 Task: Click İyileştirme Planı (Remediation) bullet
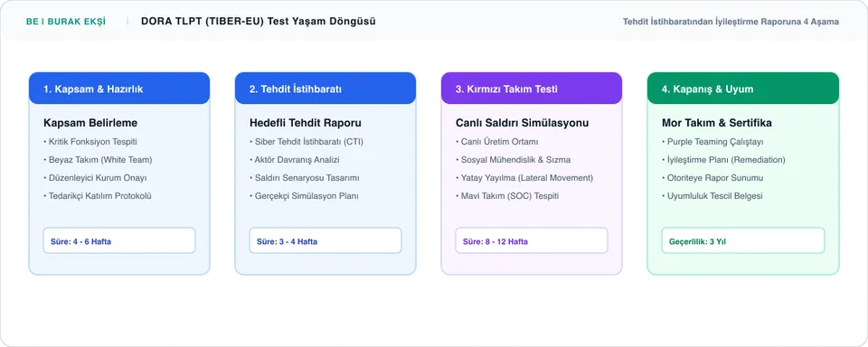pos(723,160)
